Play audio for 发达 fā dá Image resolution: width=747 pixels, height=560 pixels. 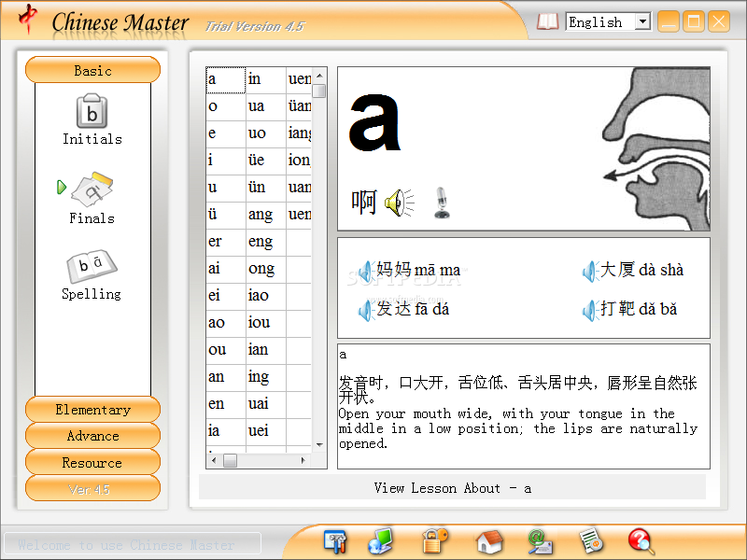coord(365,310)
